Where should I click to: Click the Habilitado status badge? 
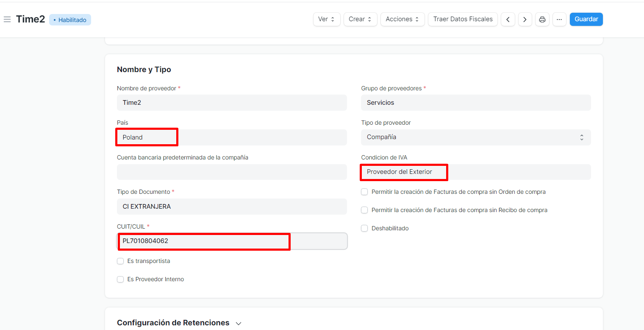point(70,20)
